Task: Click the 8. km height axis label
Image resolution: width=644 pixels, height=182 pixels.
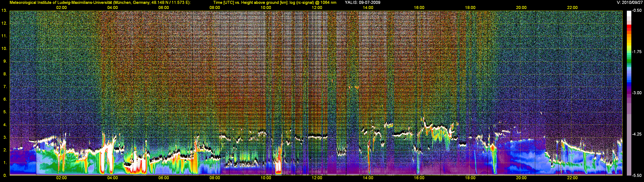Action: click(5, 74)
